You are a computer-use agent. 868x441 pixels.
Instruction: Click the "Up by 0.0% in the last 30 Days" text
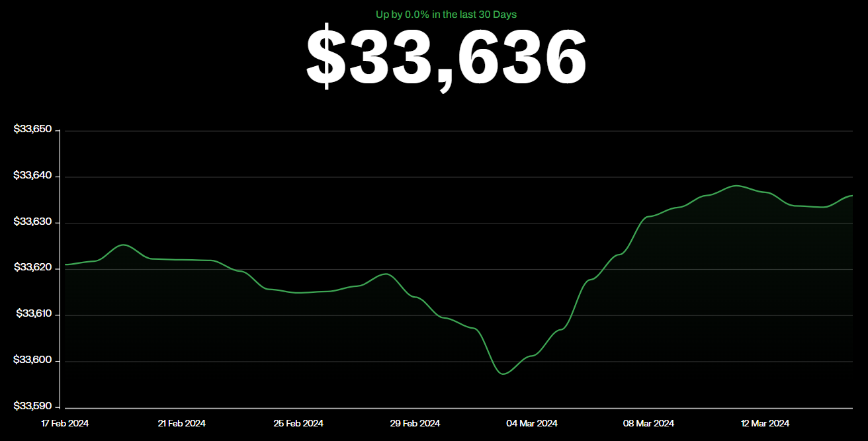pos(446,15)
